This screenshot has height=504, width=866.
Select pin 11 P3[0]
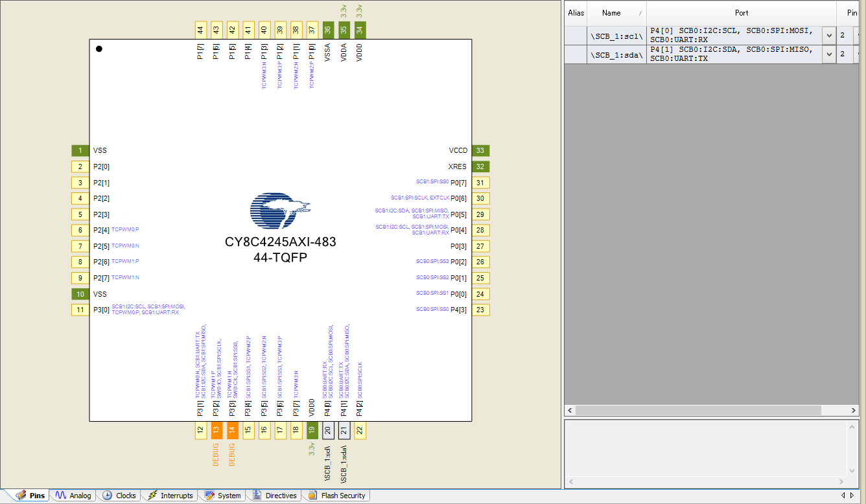click(x=80, y=310)
